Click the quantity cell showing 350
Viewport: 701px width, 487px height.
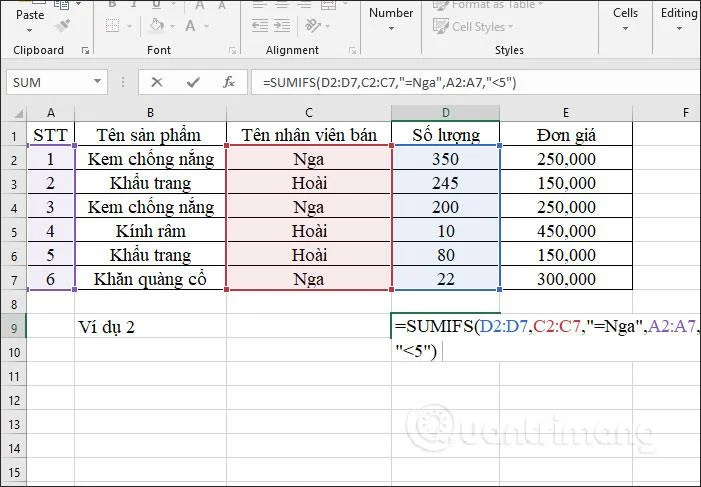445,158
